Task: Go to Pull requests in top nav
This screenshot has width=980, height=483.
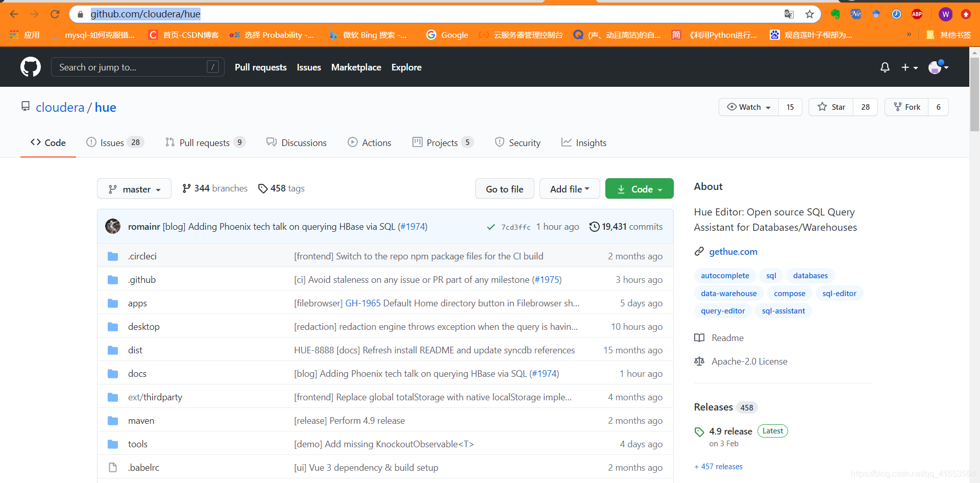Action: point(261,67)
